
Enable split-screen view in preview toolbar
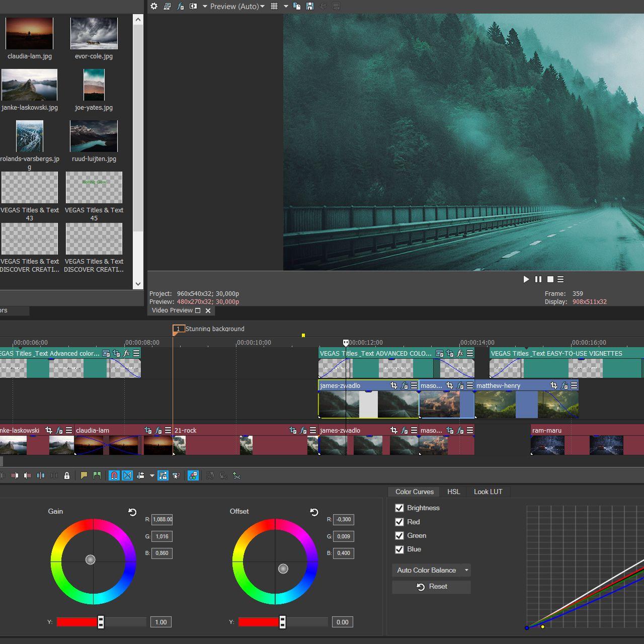click(x=194, y=7)
